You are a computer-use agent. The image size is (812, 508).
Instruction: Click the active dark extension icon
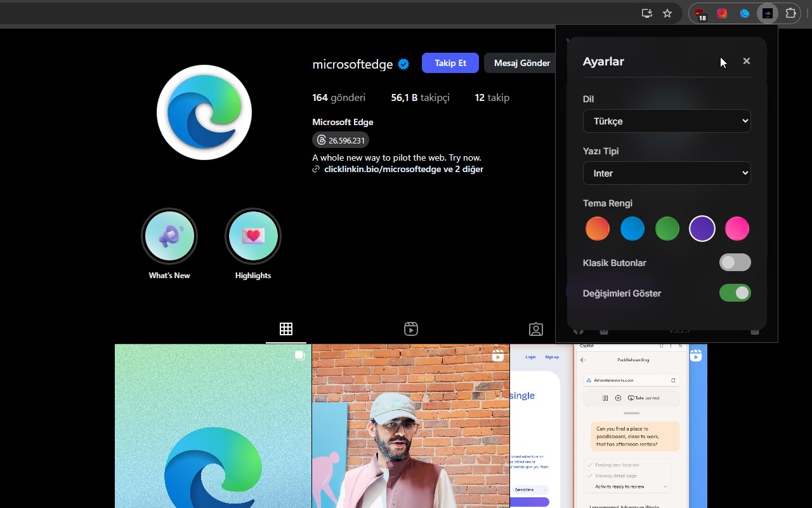[x=768, y=13]
